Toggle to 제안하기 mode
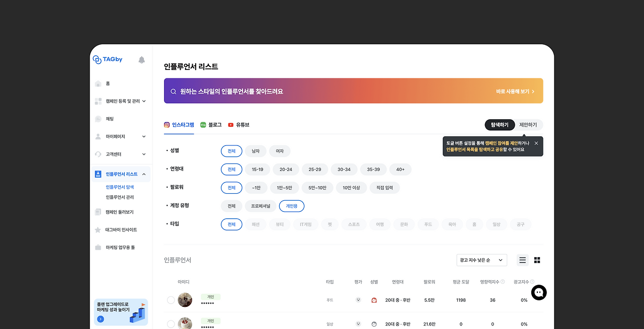Screen dimensions: 644x329 tap(528, 125)
